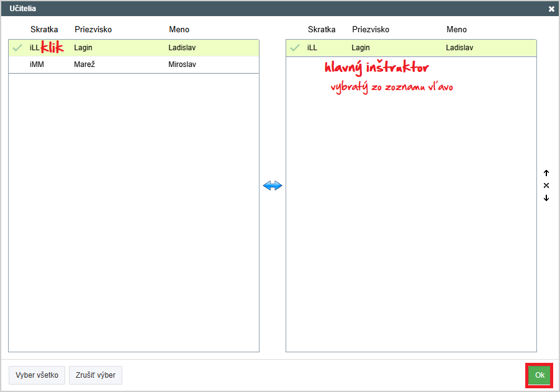Close the Učitelia dialog
The image size is (560, 392).
pos(551,9)
